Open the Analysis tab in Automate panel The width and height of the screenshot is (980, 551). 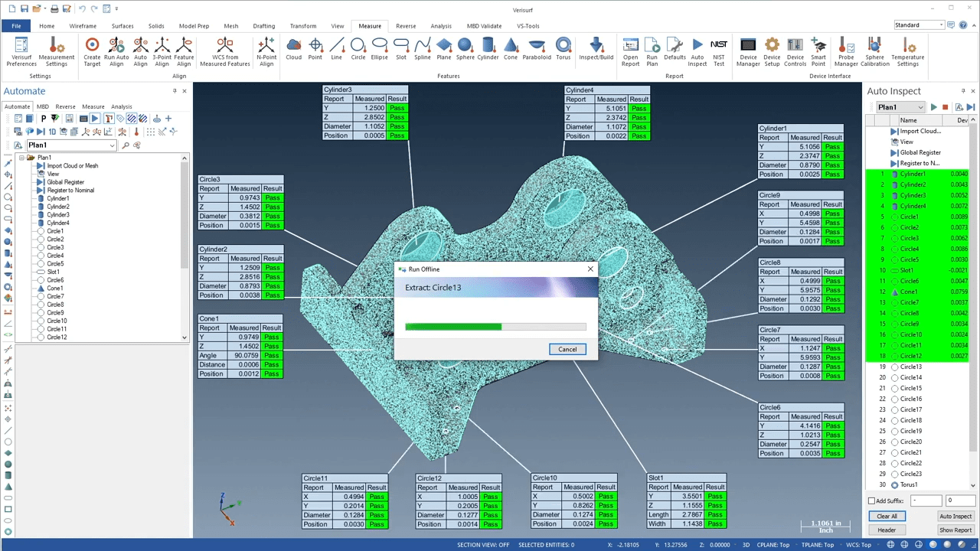coord(122,107)
